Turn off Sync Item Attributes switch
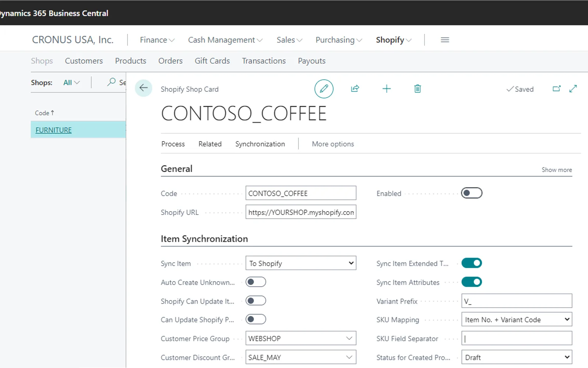The image size is (588, 368). pyautogui.click(x=472, y=282)
